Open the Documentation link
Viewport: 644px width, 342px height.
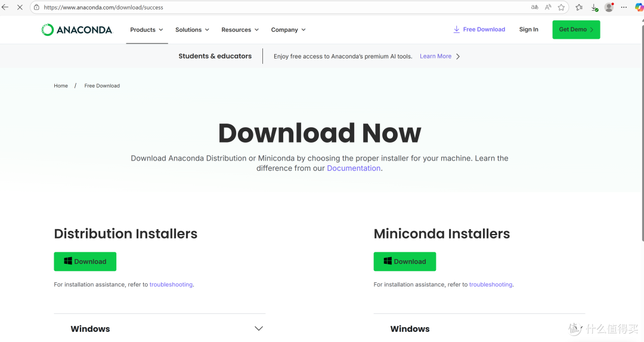pyautogui.click(x=354, y=168)
